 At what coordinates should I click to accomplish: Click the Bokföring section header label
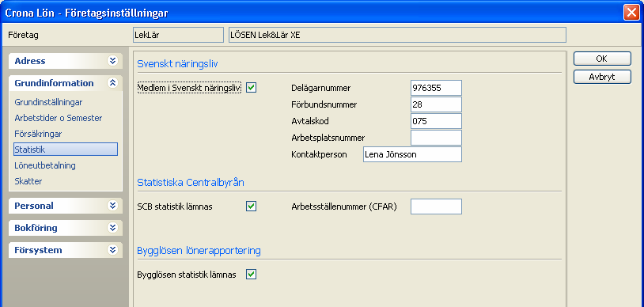(36, 228)
